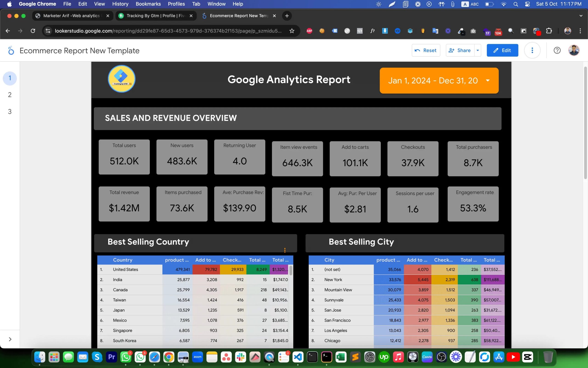This screenshot has height=368, width=588.
Task: Open the Chrome three-dot menu
Action: click(580, 31)
